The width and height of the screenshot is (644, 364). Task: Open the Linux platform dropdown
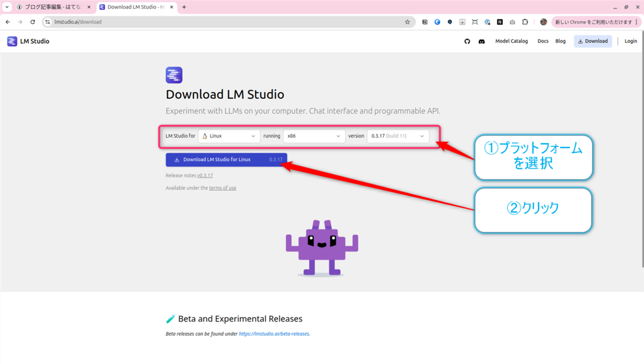coord(229,136)
